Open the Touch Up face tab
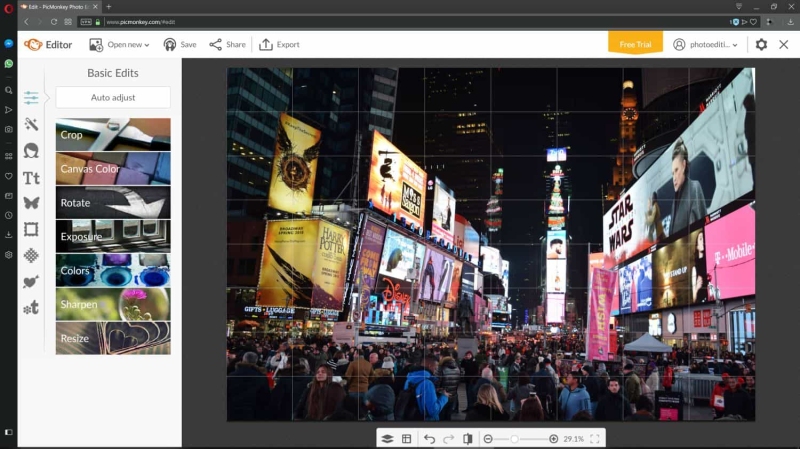 (x=31, y=151)
